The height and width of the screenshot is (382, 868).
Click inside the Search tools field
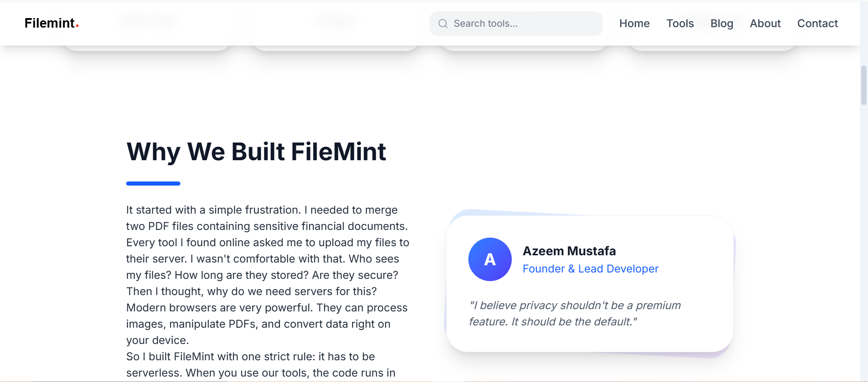515,24
